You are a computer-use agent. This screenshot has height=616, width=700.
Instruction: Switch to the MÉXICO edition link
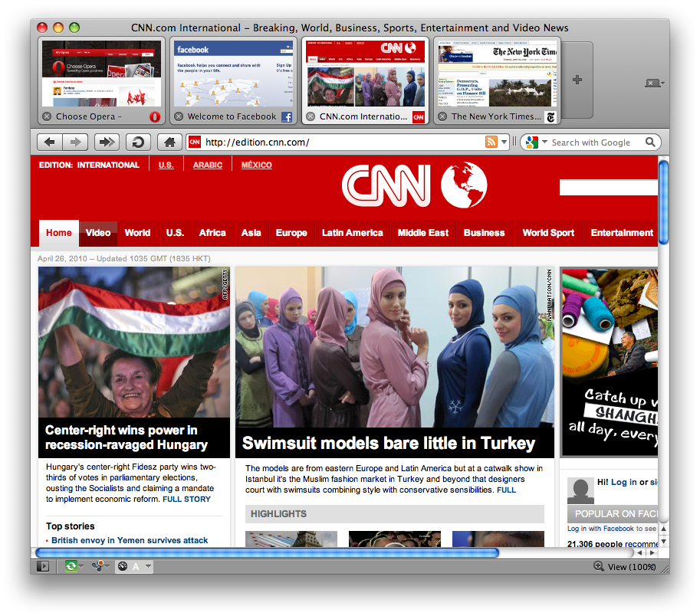click(257, 165)
